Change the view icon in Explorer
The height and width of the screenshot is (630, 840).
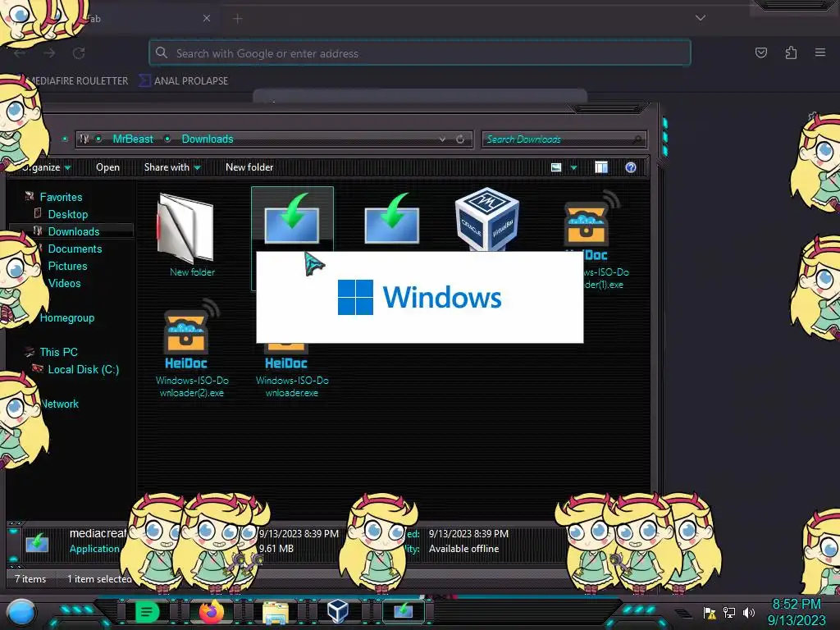556,167
